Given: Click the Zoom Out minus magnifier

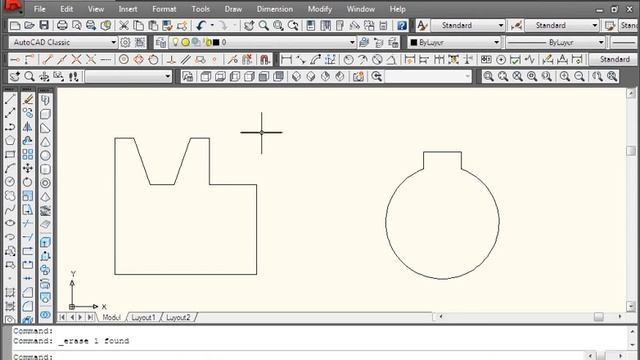Looking at the screenshot, I should pyautogui.click(x=579, y=76).
